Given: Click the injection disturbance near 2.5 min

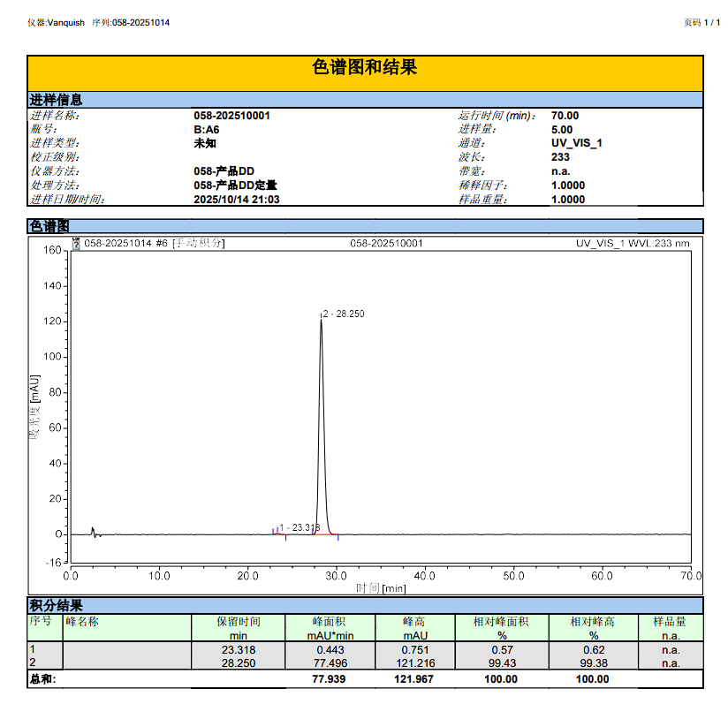Looking at the screenshot, I should point(95,533).
